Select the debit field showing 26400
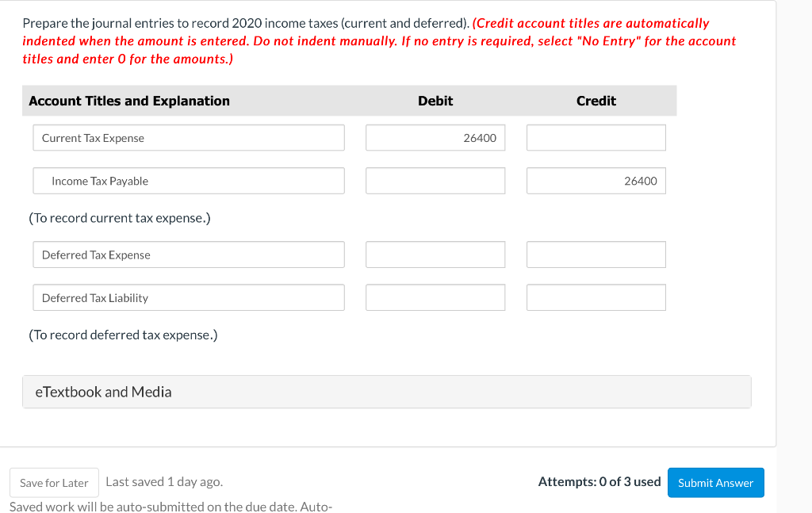The height and width of the screenshot is (513, 812). click(435, 137)
